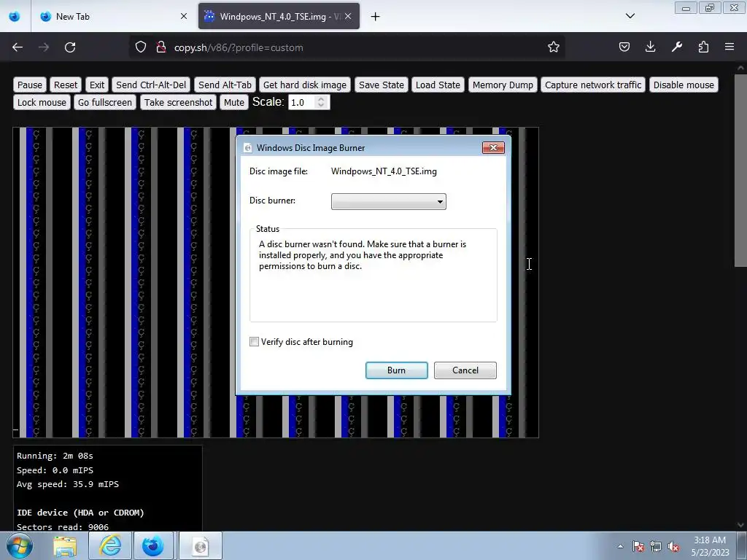747x560 pixels.
Task: Open the Windows Start orb
Action: click(x=20, y=545)
